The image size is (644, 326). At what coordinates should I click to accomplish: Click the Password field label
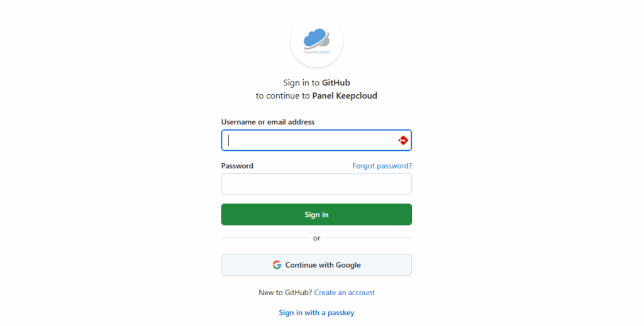(237, 166)
